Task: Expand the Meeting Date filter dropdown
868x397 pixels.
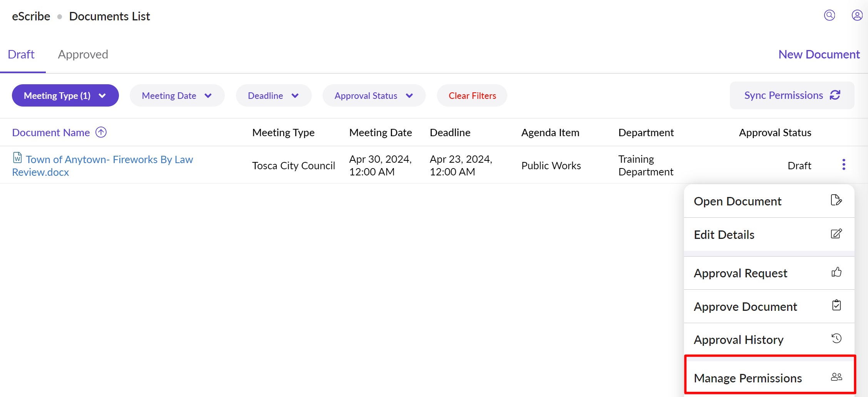Action: coord(177,95)
